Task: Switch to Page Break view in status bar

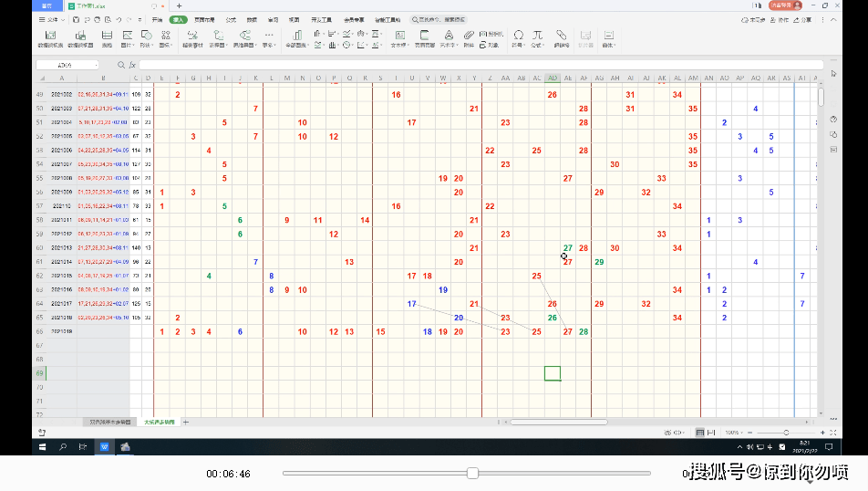Action: 711,433
